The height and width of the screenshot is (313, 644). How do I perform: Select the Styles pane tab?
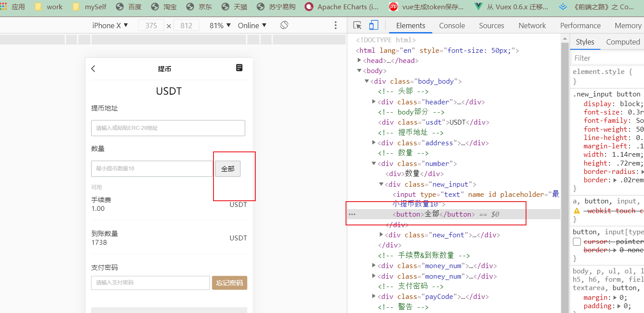585,42
